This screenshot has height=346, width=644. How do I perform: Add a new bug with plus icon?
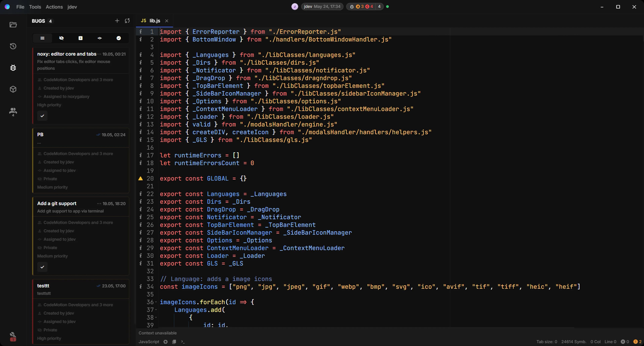point(117,21)
